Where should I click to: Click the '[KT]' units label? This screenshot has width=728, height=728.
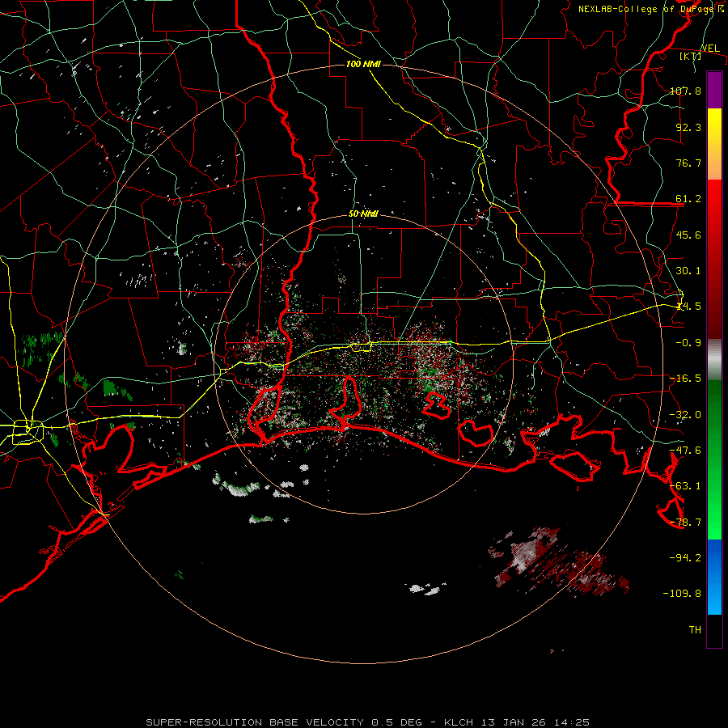(x=691, y=56)
